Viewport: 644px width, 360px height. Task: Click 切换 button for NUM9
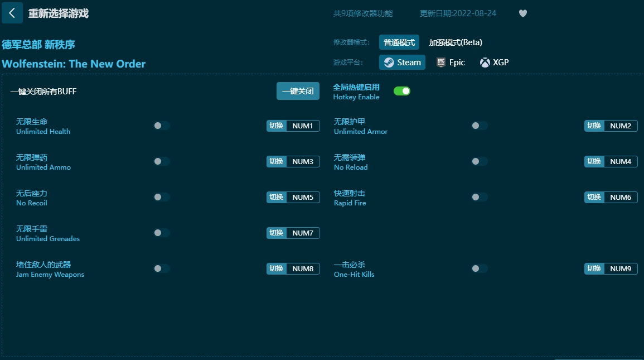(x=594, y=269)
